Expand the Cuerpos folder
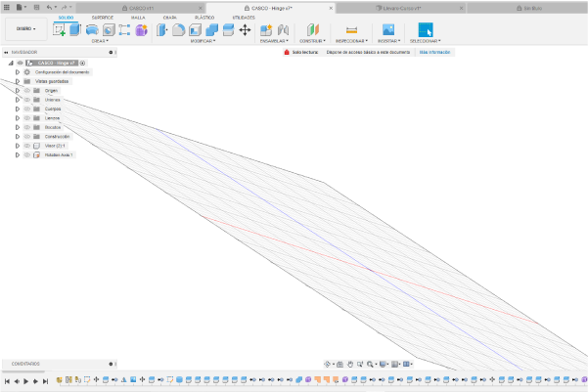 coord(18,109)
